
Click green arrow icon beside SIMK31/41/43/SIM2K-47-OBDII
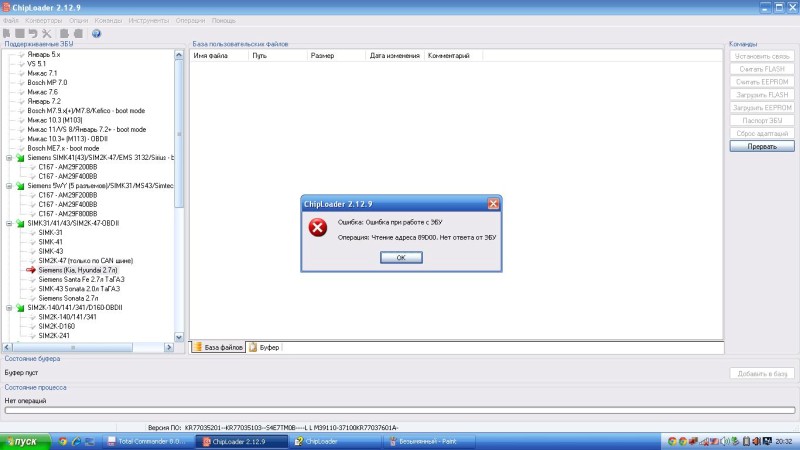pyautogui.click(x=19, y=222)
